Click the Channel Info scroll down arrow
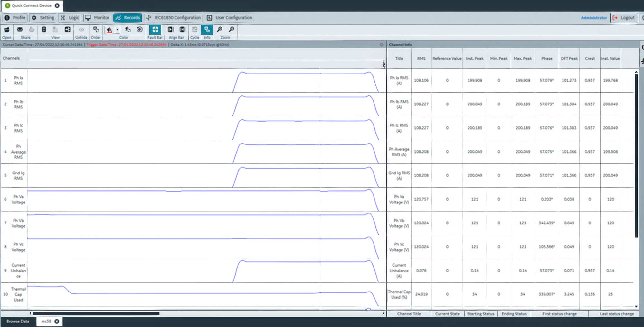The width and height of the screenshot is (644, 327). click(636, 306)
